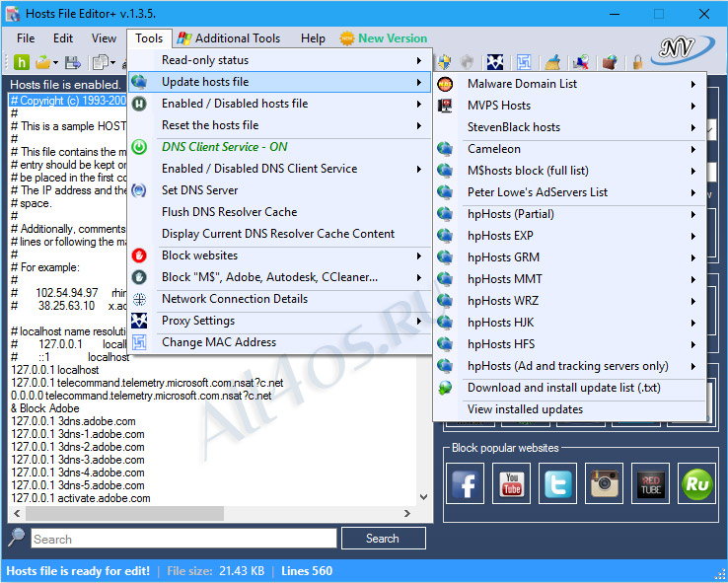Click the broom cleanup toolbar icon
728x583 pixels.
click(552, 62)
